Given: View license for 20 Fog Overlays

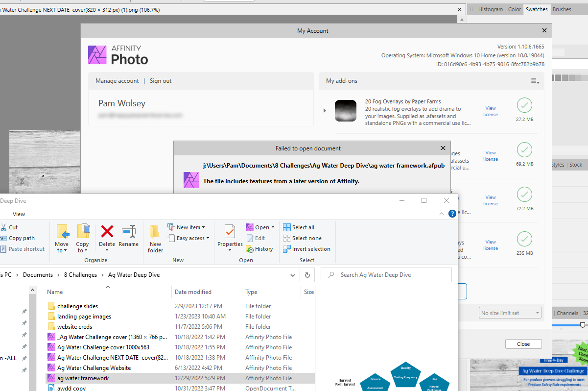Looking at the screenshot, I should tap(490, 111).
